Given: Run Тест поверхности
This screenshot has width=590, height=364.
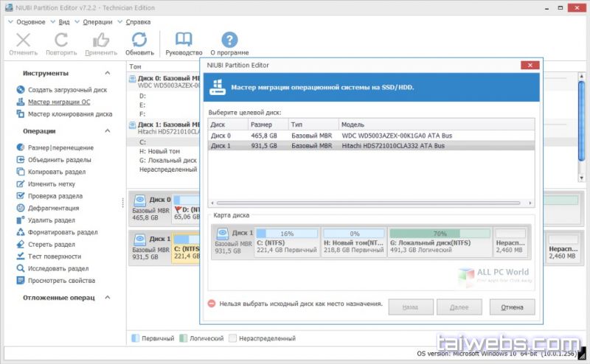Looking at the screenshot, I should 54,256.
